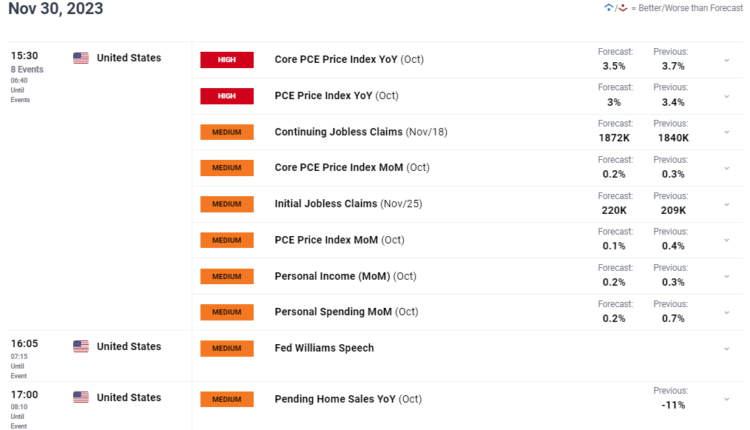
Task: Expand the Pending Home Sales YoY row
Action: [727, 399]
